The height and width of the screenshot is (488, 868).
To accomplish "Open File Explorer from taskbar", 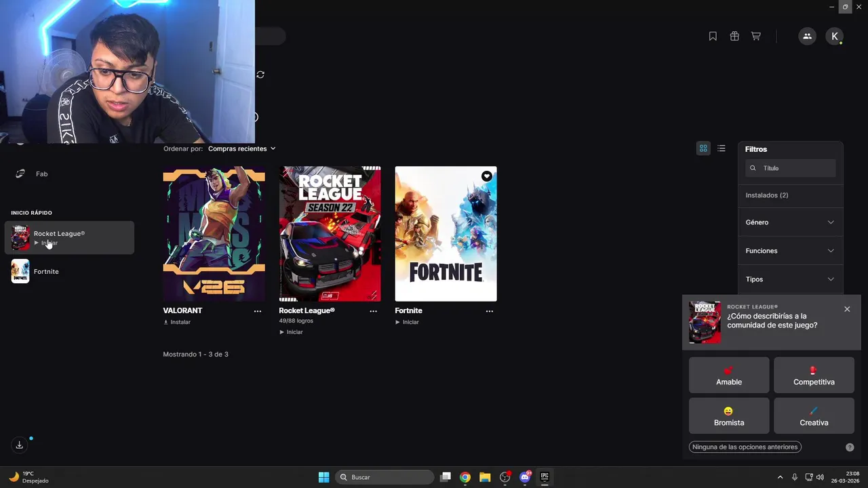I will click(x=485, y=477).
